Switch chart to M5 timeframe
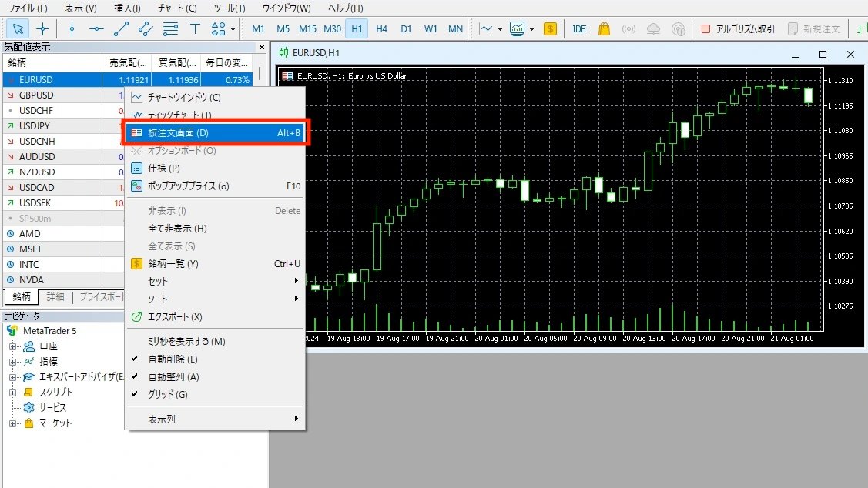This screenshot has width=868, height=488. click(283, 28)
